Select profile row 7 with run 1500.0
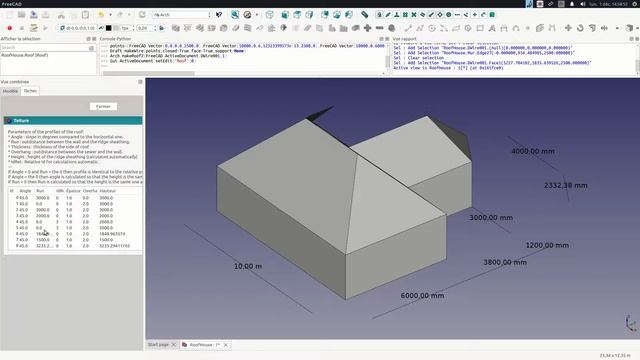Viewport: 640px width, 360px height. [75, 240]
